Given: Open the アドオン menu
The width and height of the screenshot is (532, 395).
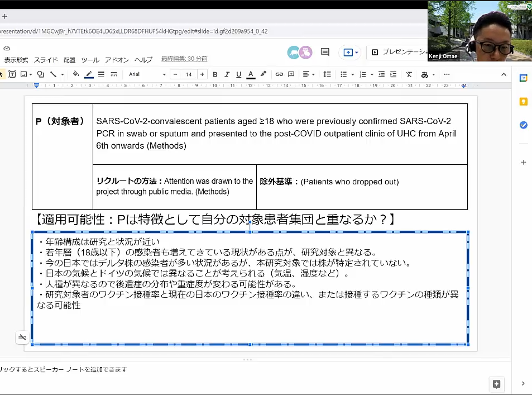Looking at the screenshot, I should coord(117,60).
